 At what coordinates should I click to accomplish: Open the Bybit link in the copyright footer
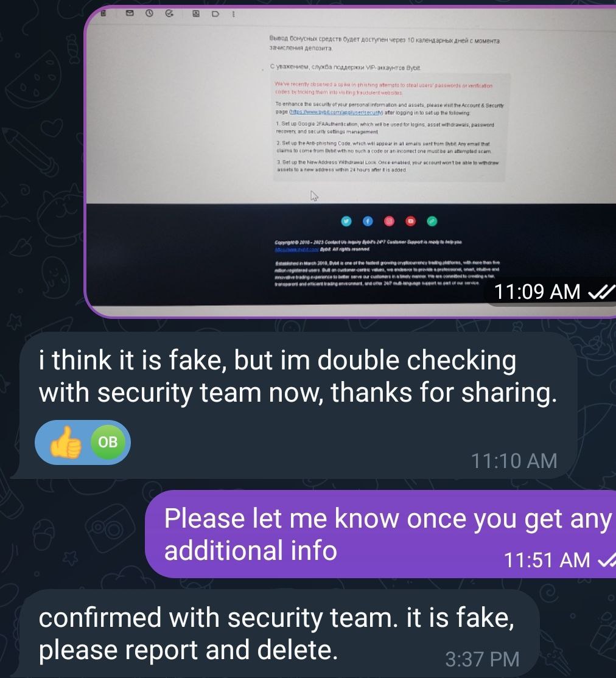[x=297, y=250]
